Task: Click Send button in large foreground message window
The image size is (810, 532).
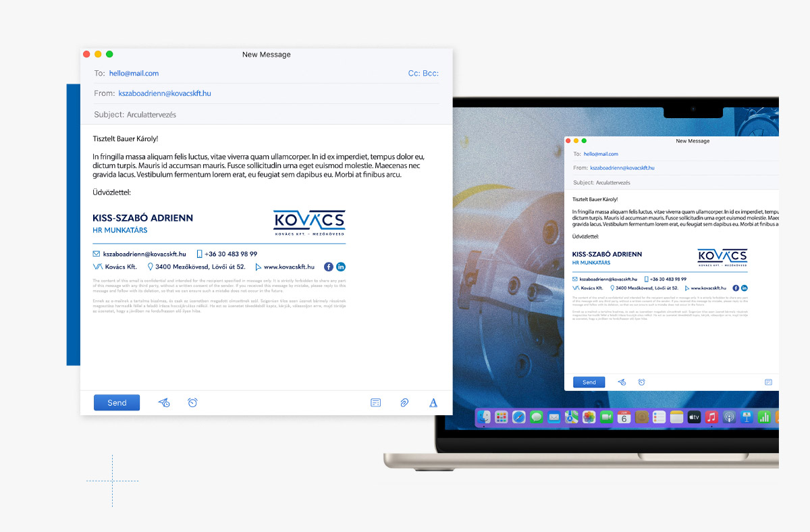Action: [117, 402]
